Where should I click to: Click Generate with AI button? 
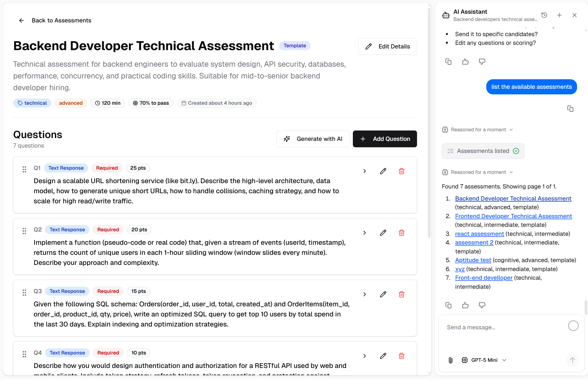(313, 139)
